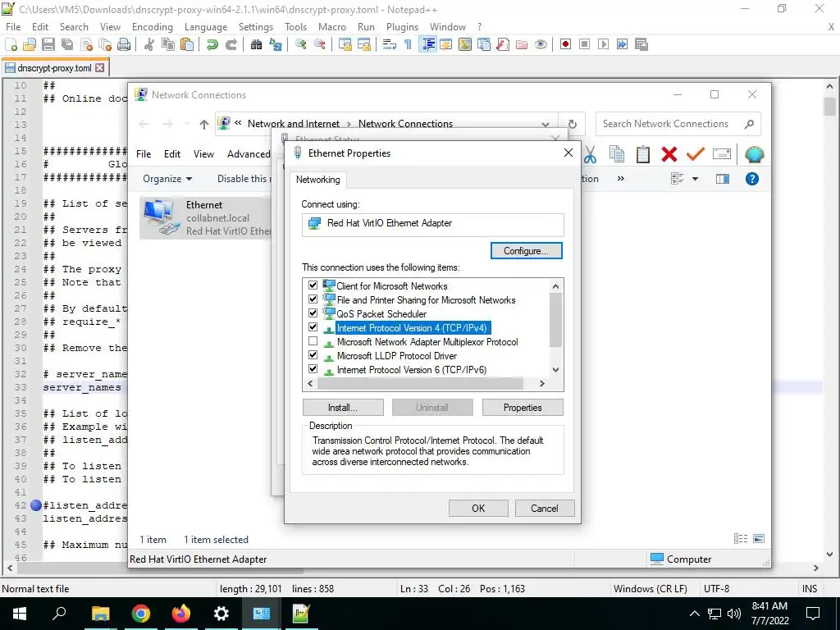Click the Zoom Out icon in Notepad++ toolbar
The width and height of the screenshot is (840, 630).
[x=319, y=44]
